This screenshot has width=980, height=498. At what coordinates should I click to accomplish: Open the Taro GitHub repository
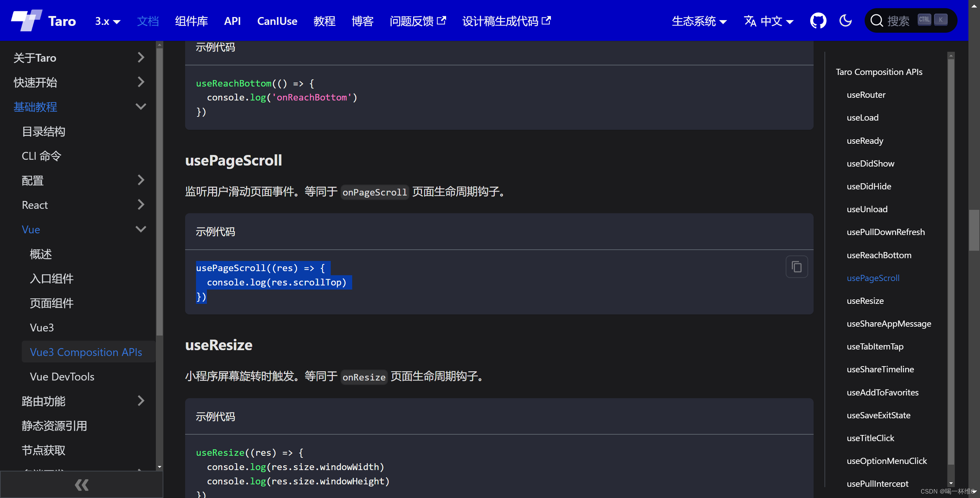818,20
